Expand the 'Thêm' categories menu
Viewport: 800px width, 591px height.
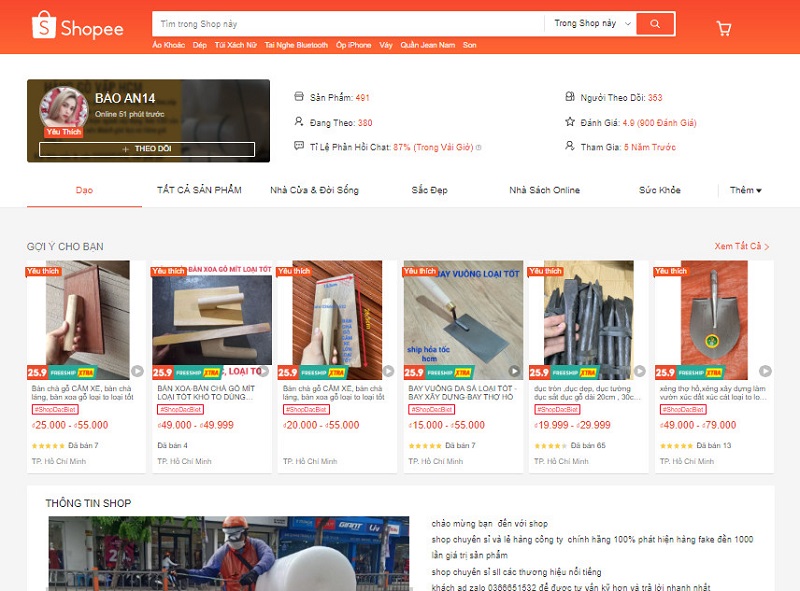tap(745, 190)
